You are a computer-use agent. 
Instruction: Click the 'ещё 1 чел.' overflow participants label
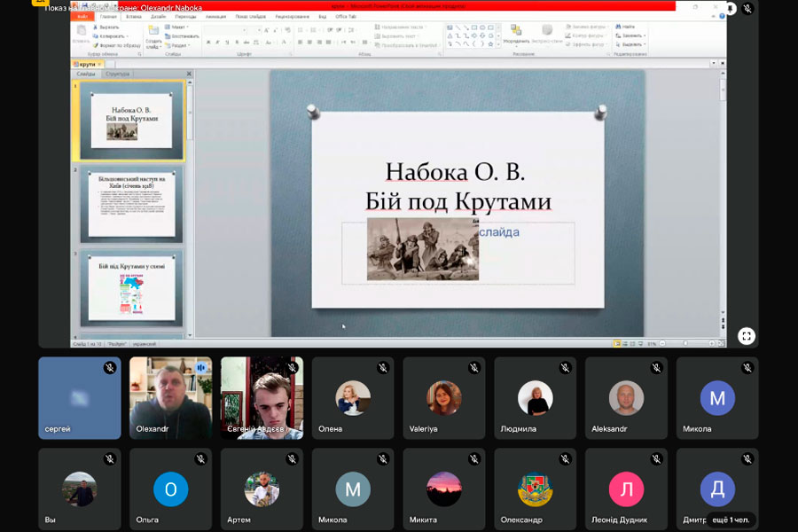(x=731, y=519)
